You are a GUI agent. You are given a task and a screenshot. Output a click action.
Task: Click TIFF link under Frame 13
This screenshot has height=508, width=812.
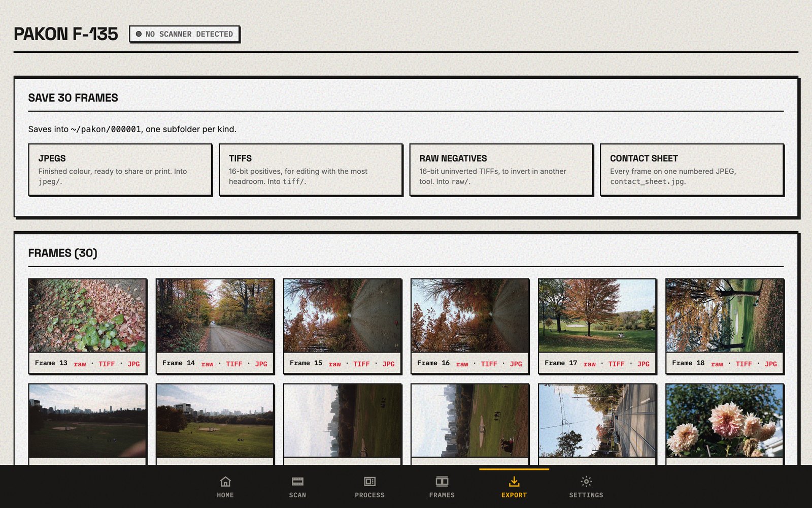[x=107, y=364]
